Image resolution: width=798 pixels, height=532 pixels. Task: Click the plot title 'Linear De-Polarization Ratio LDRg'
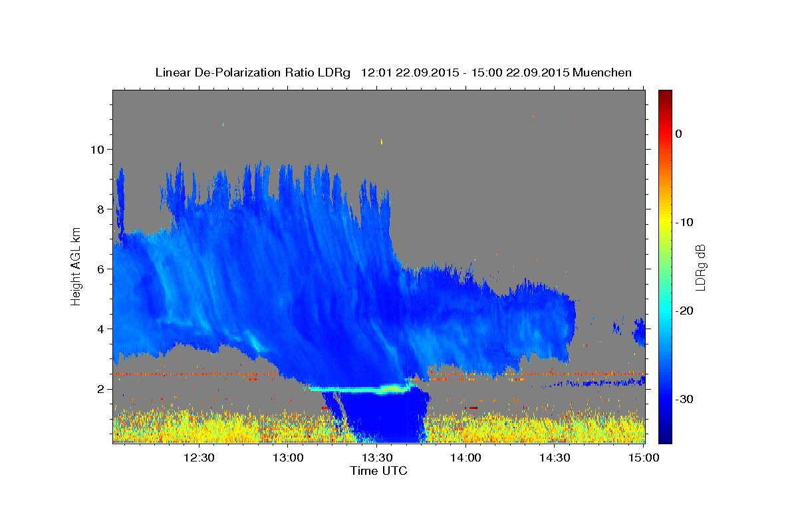click(x=252, y=72)
